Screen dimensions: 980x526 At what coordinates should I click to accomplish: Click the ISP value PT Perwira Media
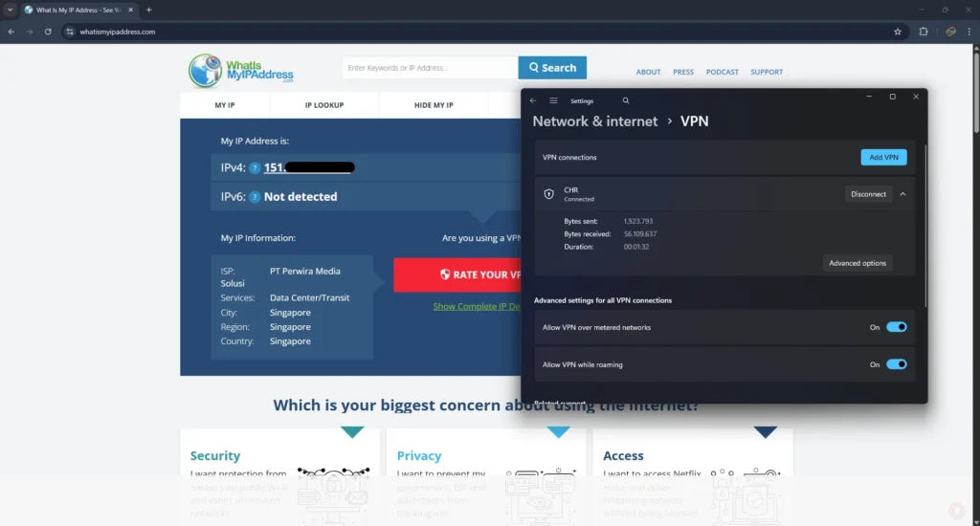click(305, 271)
